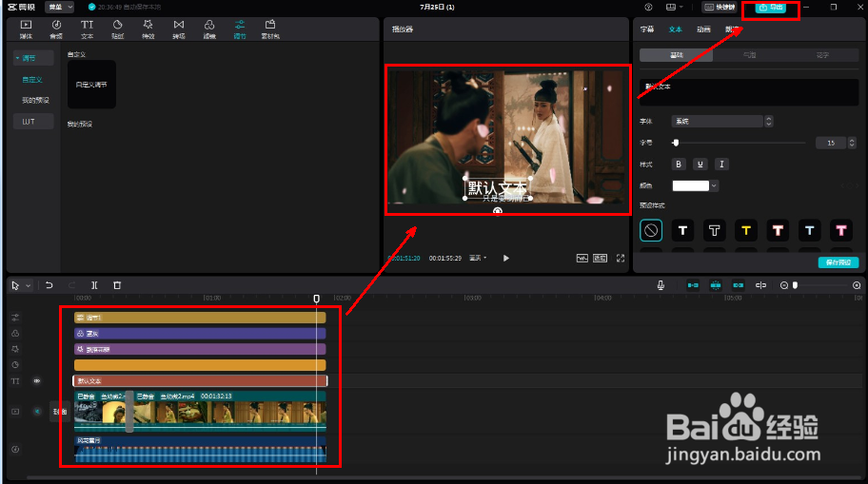Open fullscreen preview in player
Image resolution: width=868 pixels, height=484 pixels.
point(621,259)
